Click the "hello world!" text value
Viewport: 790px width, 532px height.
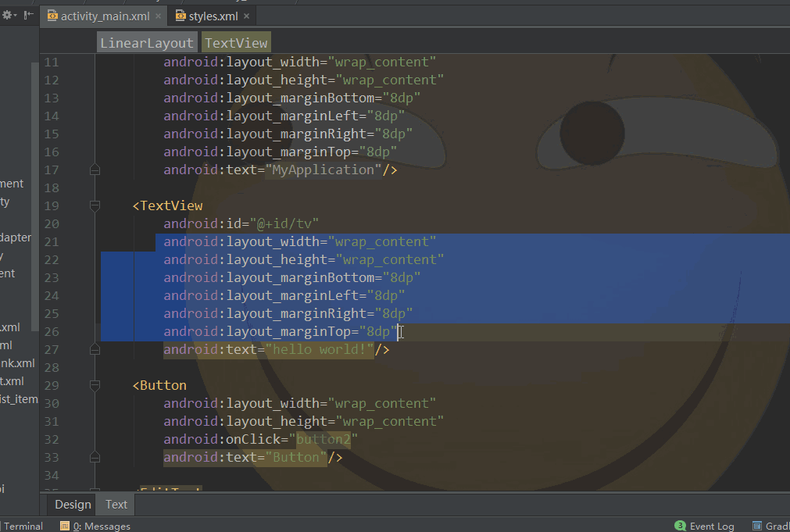pyautogui.click(x=320, y=350)
